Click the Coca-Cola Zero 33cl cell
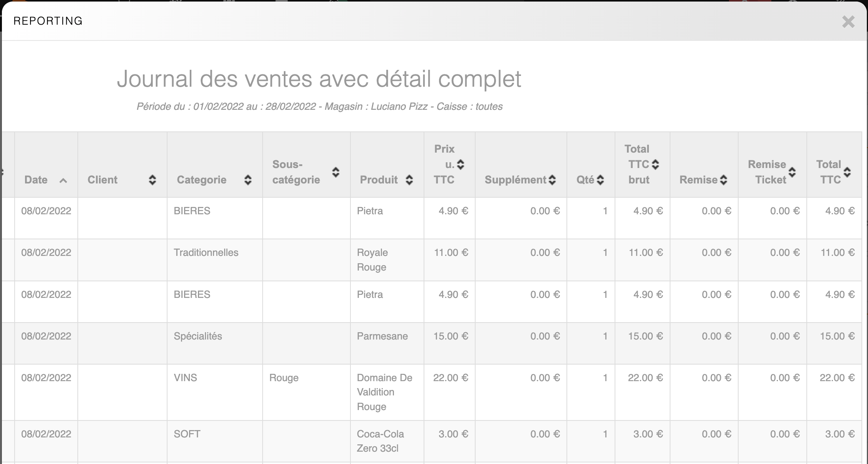Image resolution: width=868 pixels, height=464 pixels. point(380,441)
